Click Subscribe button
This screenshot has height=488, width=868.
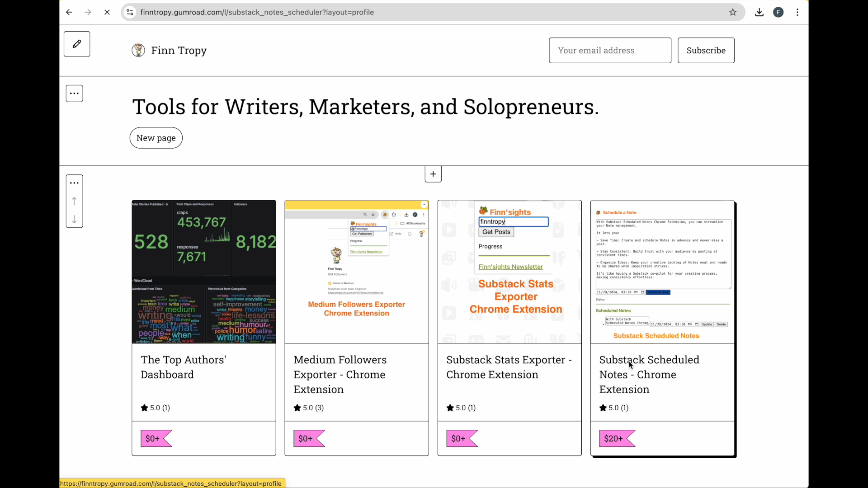coord(706,50)
